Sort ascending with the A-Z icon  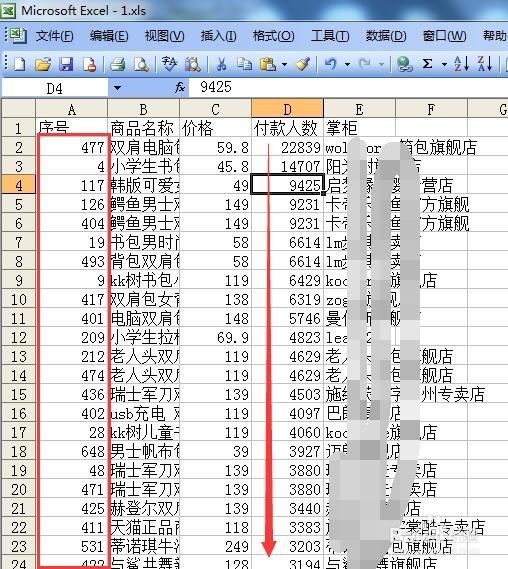(x=461, y=64)
